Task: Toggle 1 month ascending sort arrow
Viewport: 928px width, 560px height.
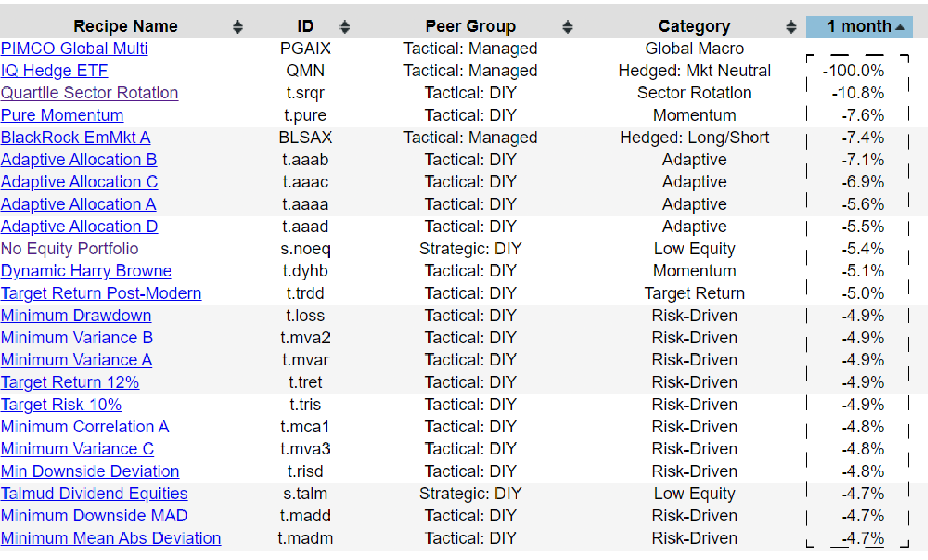Action: coord(900,27)
